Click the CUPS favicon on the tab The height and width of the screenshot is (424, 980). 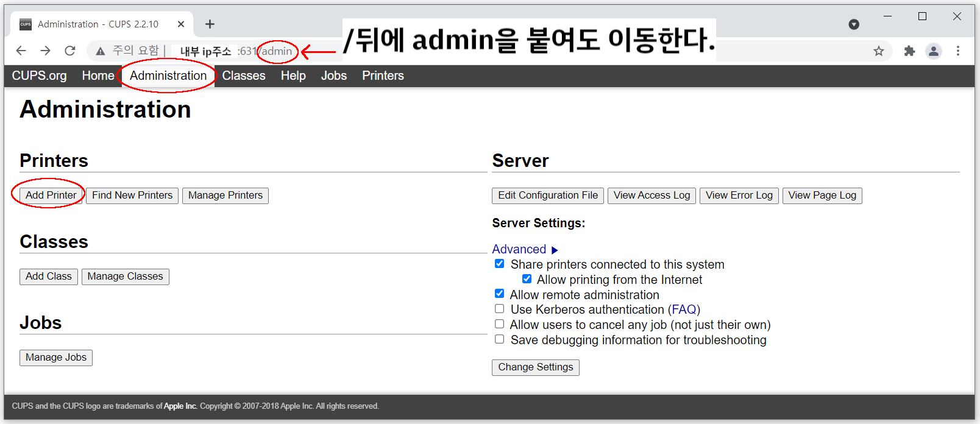(x=26, y=24)
